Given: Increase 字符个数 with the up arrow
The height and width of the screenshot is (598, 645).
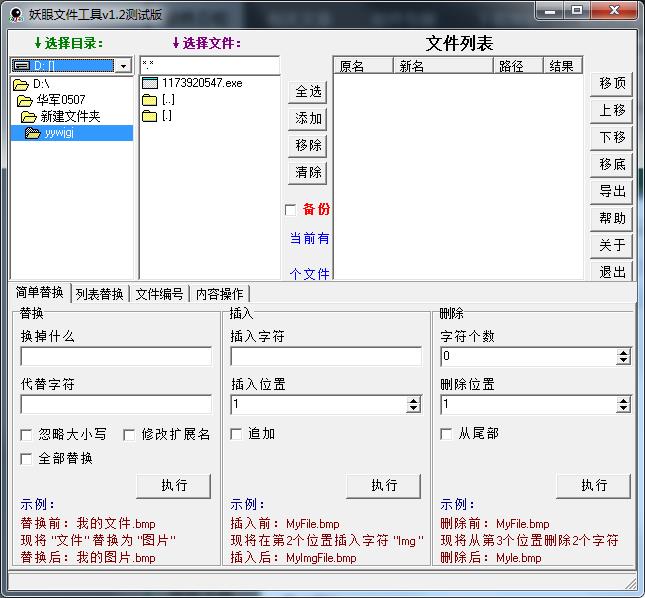Looking at the screenshot, I should click(x=624, y=352).
